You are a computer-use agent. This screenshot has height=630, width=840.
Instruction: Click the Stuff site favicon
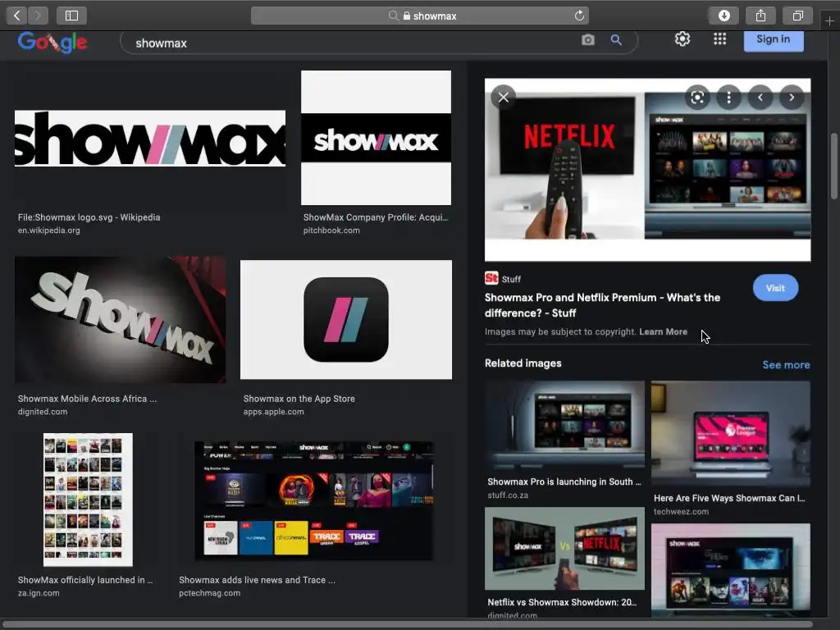click(491, 278)
